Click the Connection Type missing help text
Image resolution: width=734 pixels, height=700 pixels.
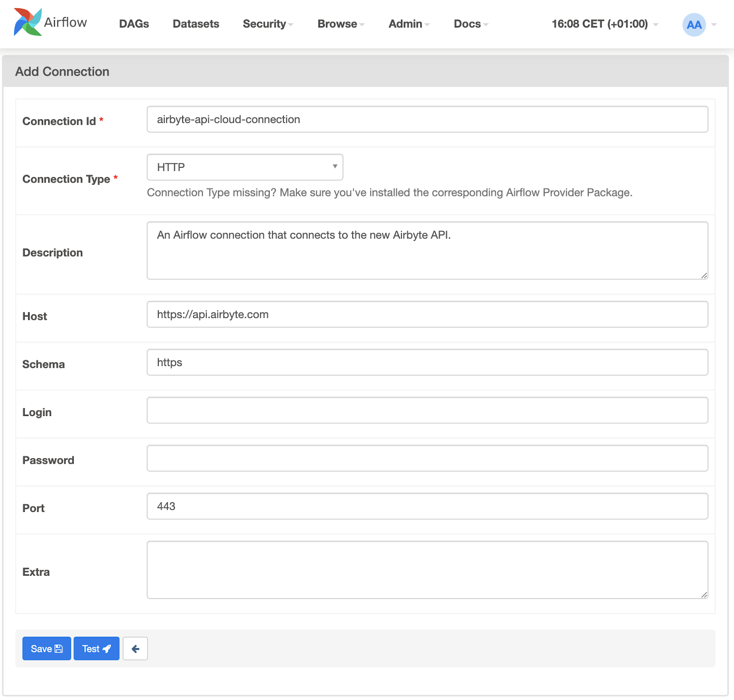point(389,193)
